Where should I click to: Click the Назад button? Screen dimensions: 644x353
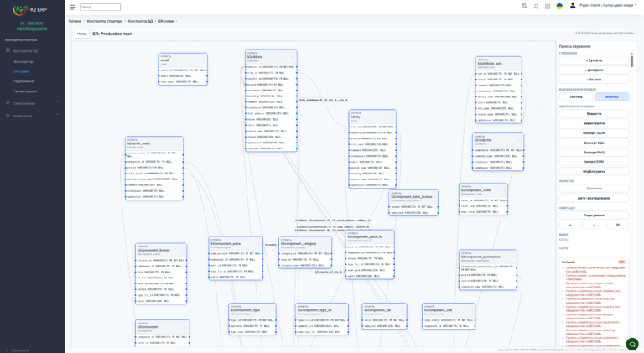(81, 34)
